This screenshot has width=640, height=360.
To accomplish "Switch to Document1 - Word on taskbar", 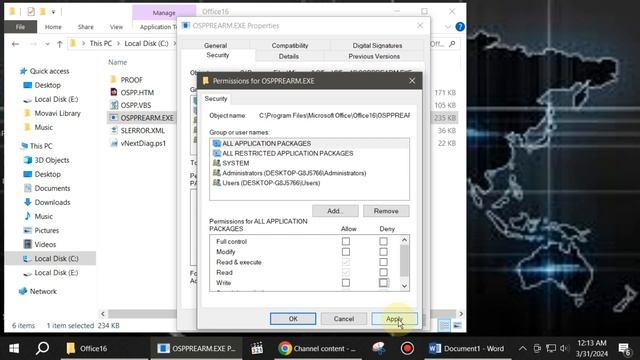I will click(467, 348).
